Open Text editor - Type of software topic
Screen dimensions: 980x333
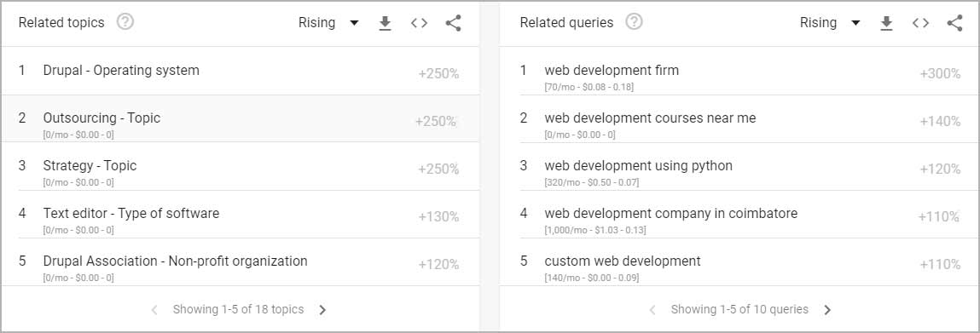point(241,214)
